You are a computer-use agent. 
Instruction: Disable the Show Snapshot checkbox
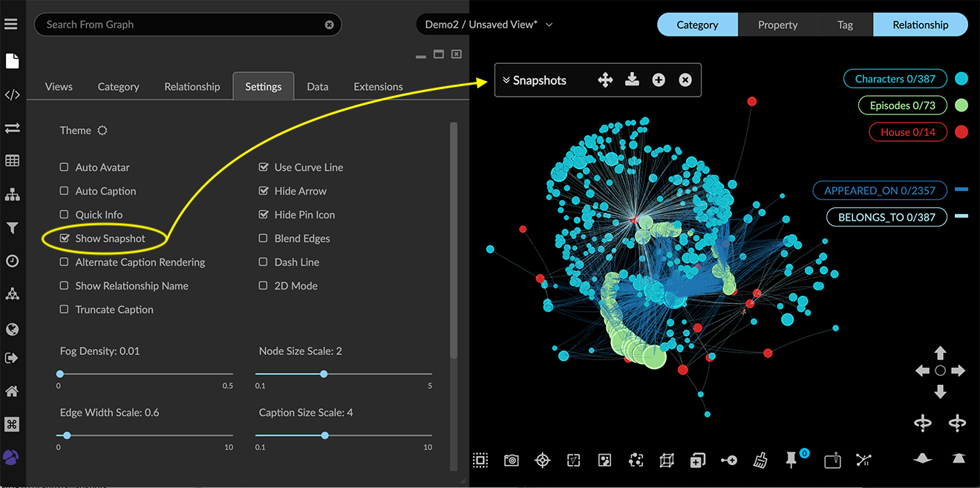click(x=65, y=238)
